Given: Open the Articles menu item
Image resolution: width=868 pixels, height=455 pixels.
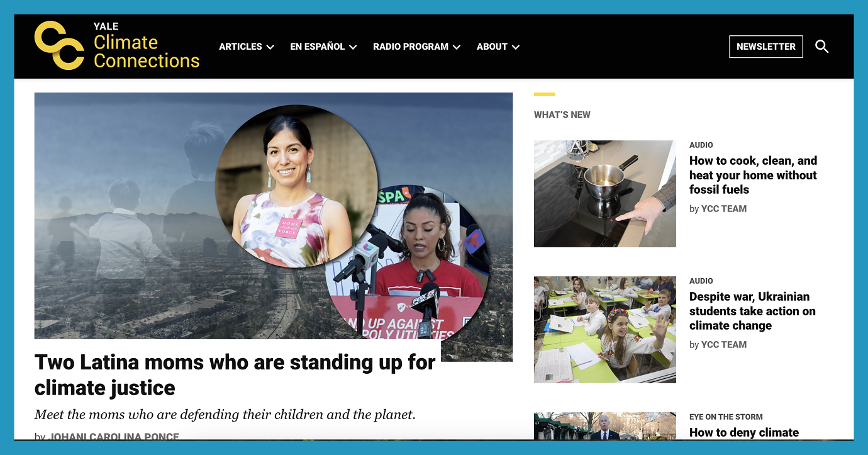Looking at the screenshot, I should pos(240,47).
